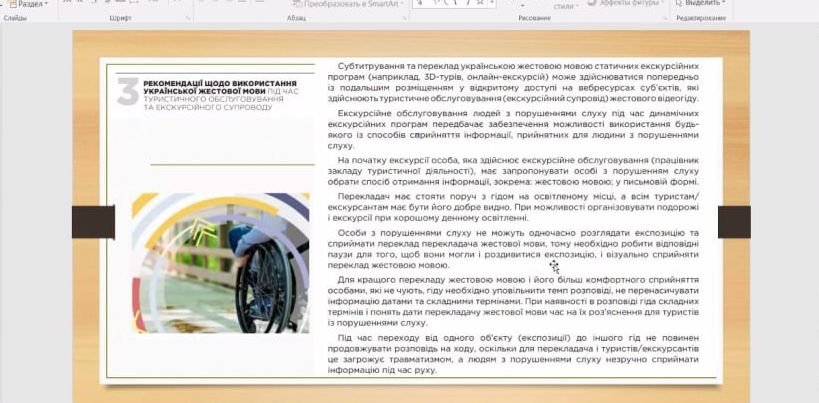Click the paragraph starting Особи з порушеннями слуху

(513, 249)
